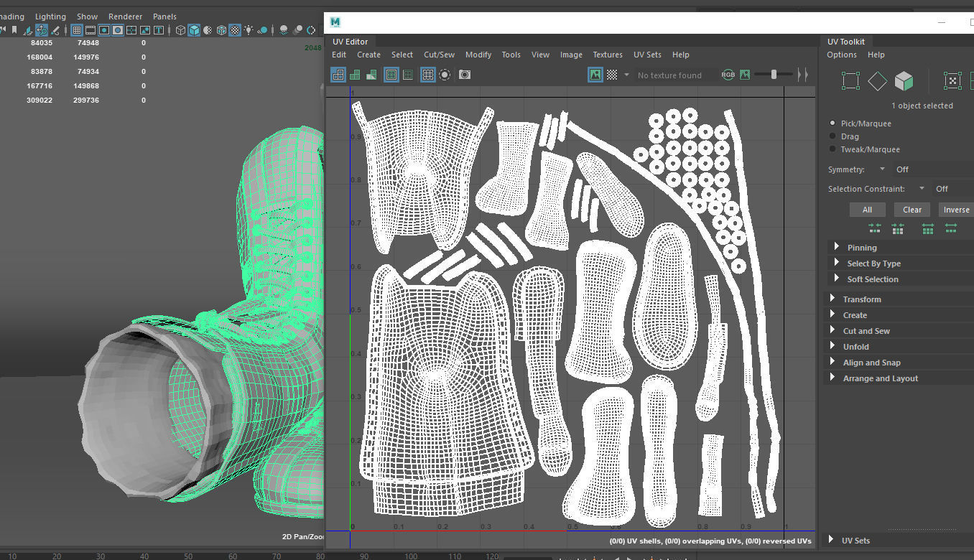Click the grow selection icon below Inverse button
974x560 pixels.
(928, 228)
